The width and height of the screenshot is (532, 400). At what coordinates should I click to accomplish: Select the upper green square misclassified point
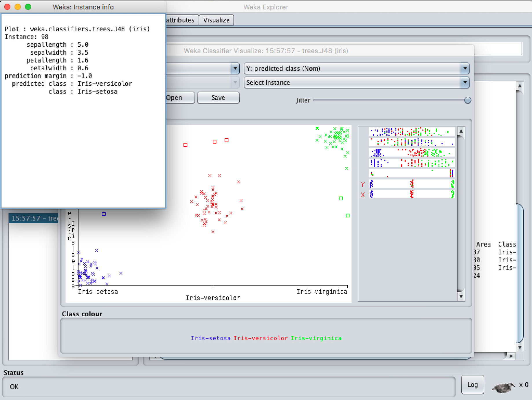[341, 198]
